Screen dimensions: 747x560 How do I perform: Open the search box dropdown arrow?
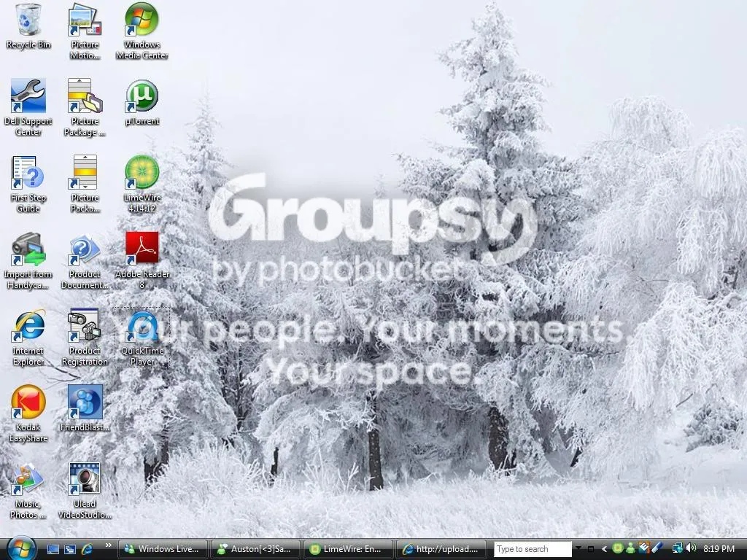(578, 548)
